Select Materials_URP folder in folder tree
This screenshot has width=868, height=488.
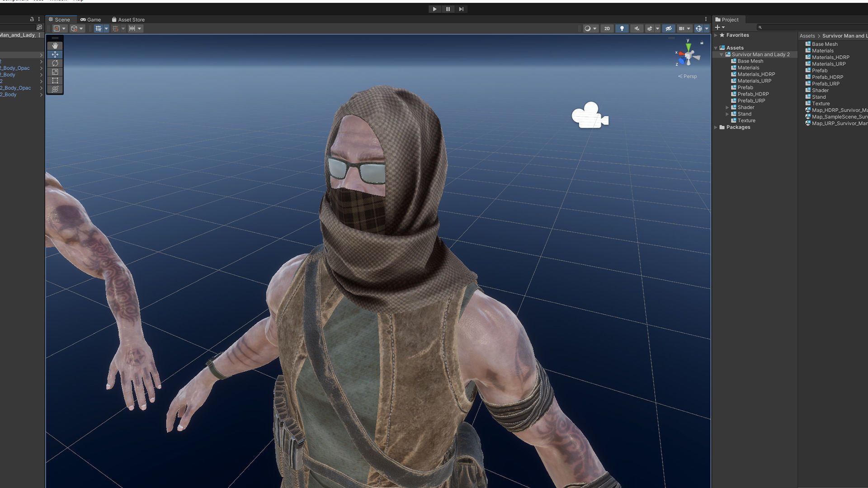751,81
